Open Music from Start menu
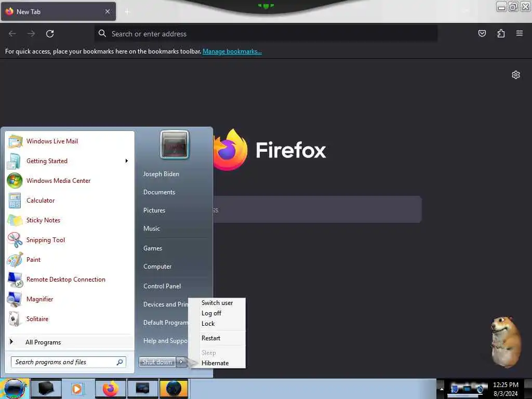 [x=152, y=229]
